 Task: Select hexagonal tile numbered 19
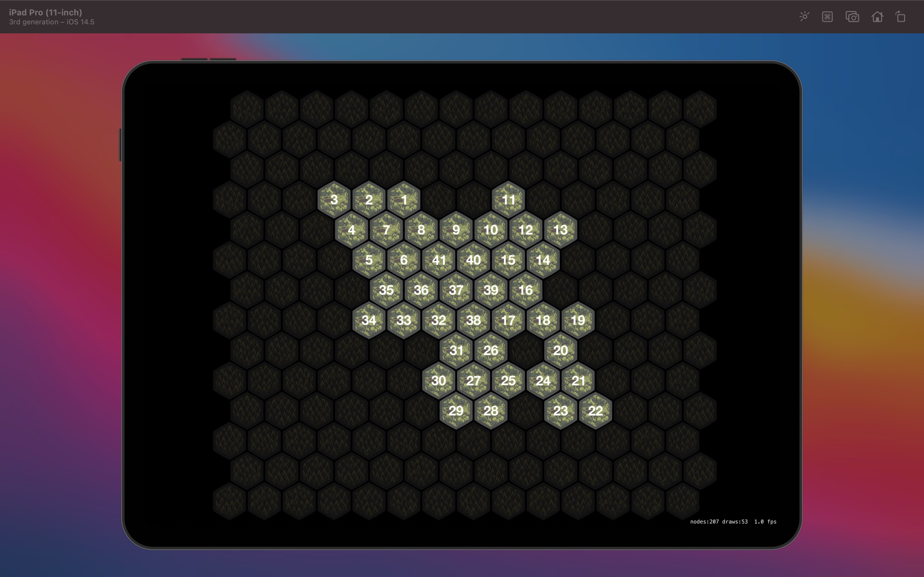tap(577, 320)
